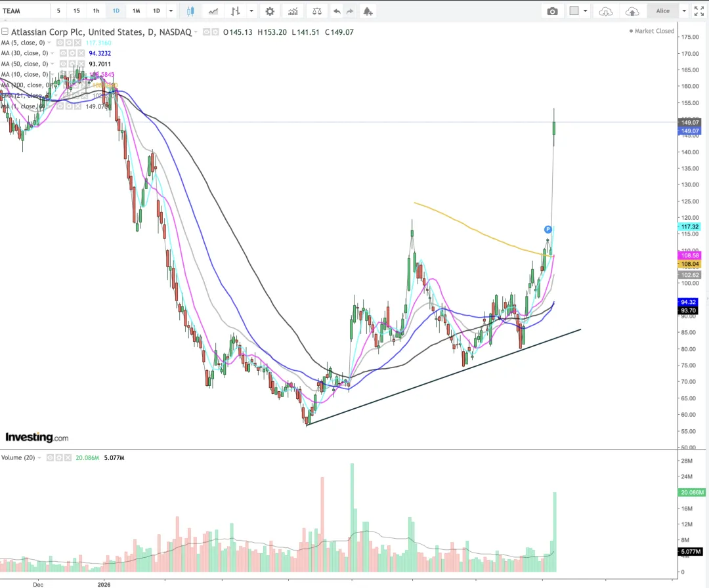Toggle visibility of Volume (20) indicator
Image resolution: width=709 pixels, height=588 pixels.
[50, 458]
